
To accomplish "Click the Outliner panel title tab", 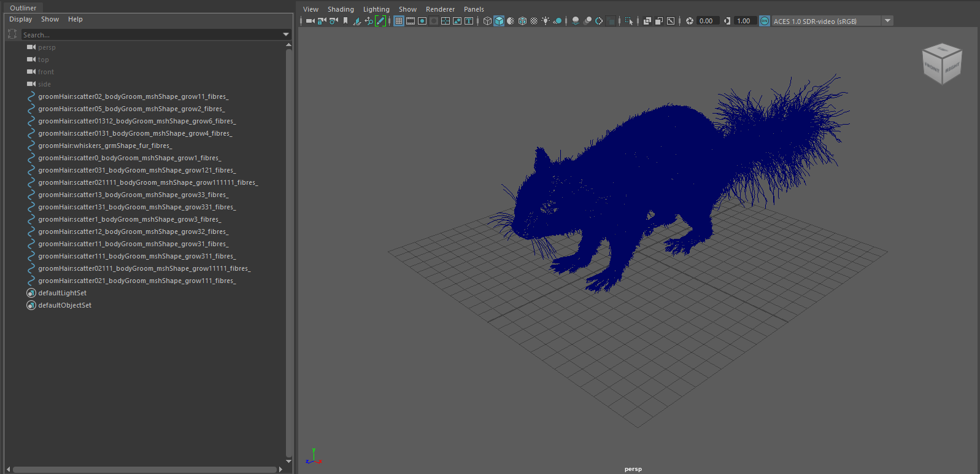I will 23,8.
